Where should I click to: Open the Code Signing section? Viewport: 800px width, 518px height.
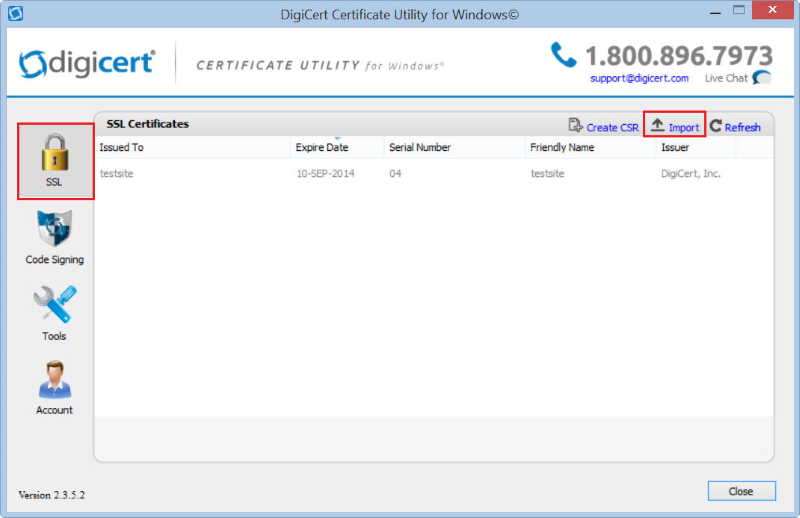(54, 229)
